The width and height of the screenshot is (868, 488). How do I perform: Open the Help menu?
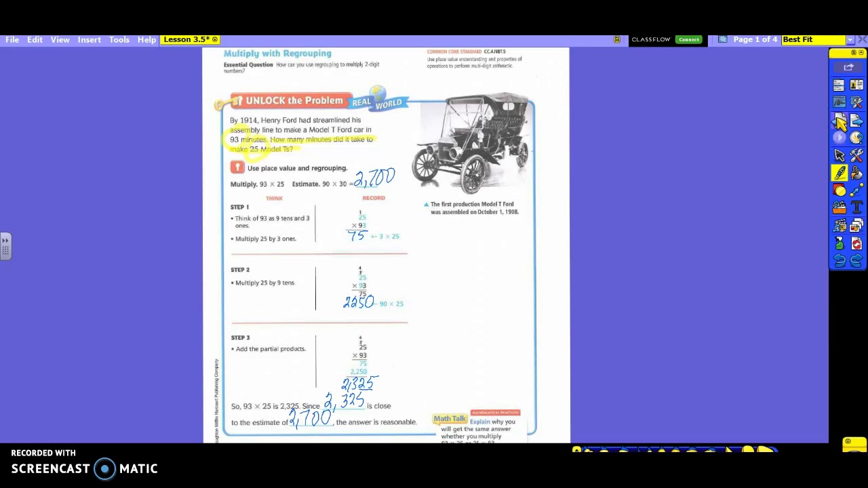[146, 40]
